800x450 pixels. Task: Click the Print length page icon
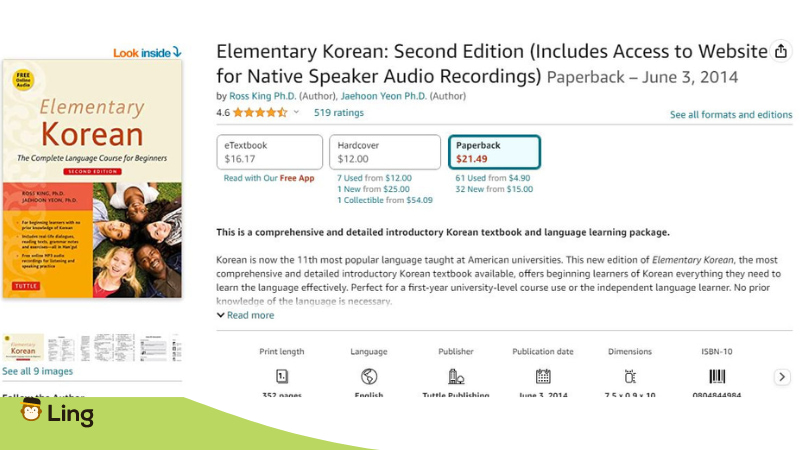282,377
